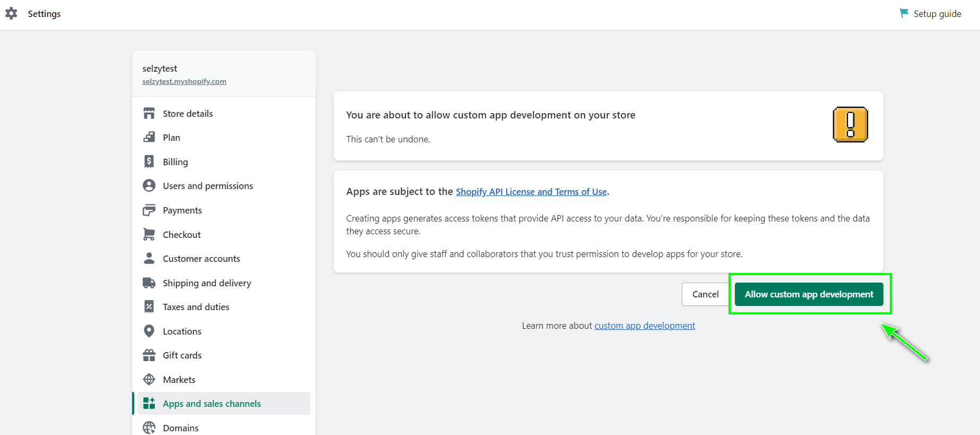
Task: Open Store details settings
Action: pyautogui.click(x=223, y=114)
